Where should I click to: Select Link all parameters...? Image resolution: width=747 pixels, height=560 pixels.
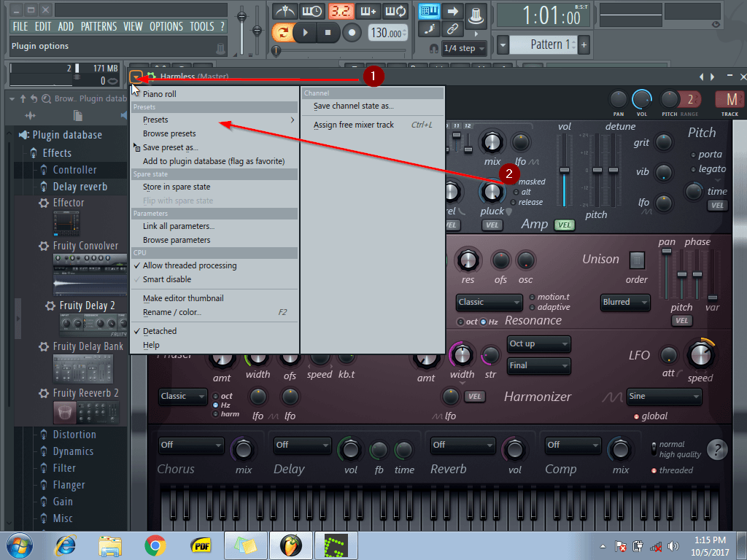[x=214, y=226]
